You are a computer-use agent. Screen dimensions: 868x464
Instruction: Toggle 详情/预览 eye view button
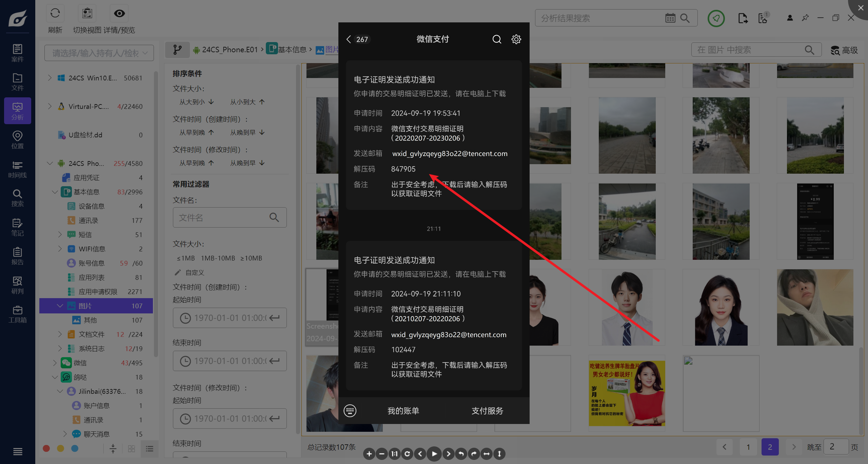click(119, 14)
